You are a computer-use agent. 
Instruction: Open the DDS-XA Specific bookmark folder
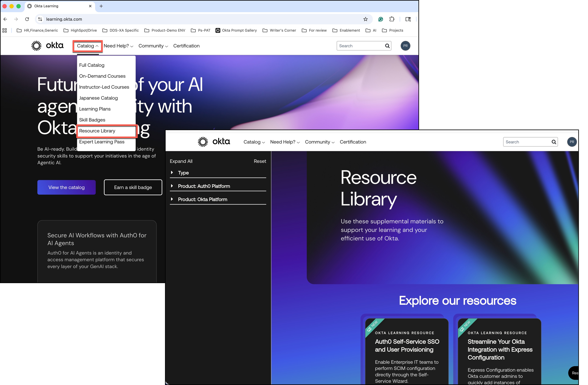(x=121, y=30)
